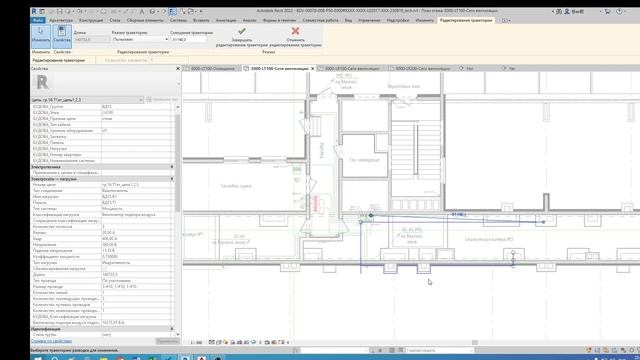Click the Справка по свойствам help link

[x=51, y=341]
